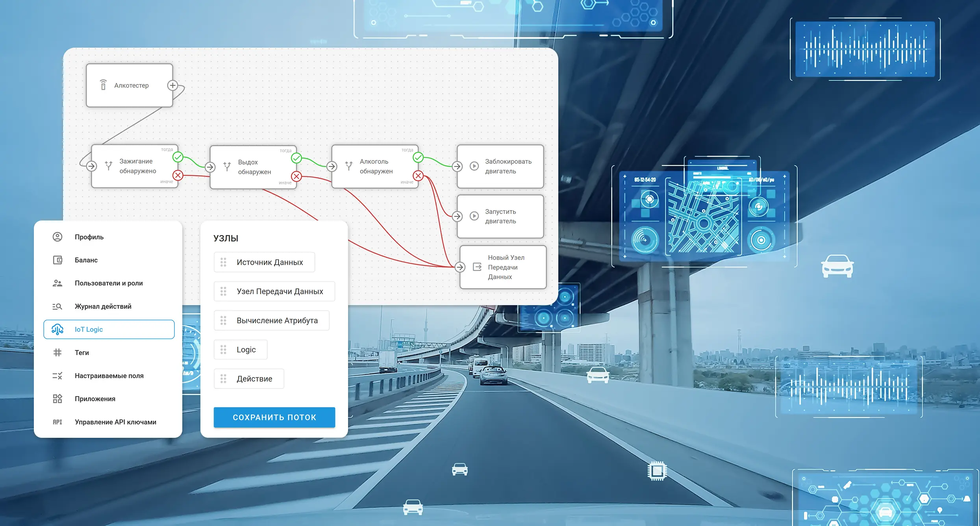Select the Действие node block
This screenshot has height=526, width=980.
249,379
